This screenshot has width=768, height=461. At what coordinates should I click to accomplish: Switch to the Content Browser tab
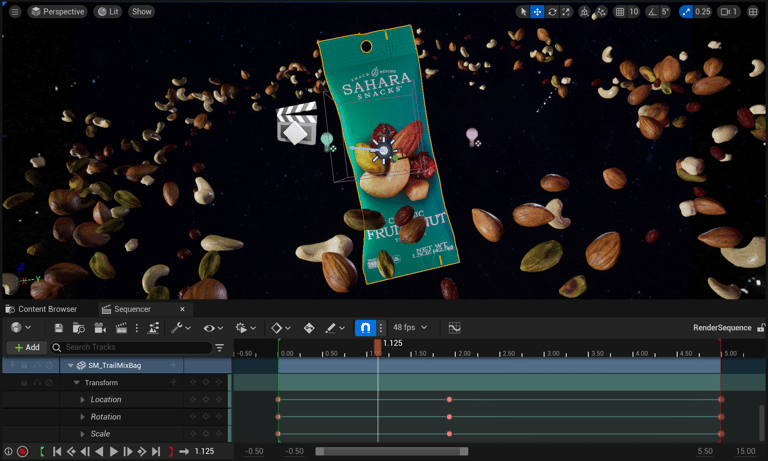42,309
